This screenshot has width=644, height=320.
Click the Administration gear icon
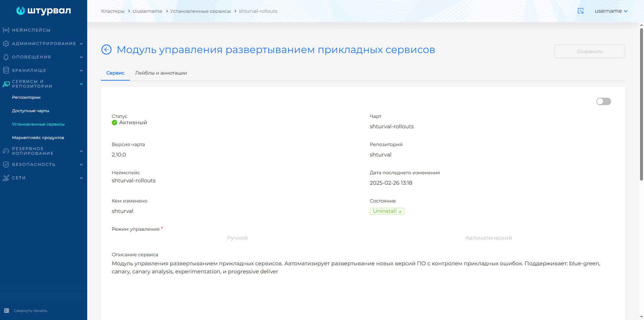6,44
